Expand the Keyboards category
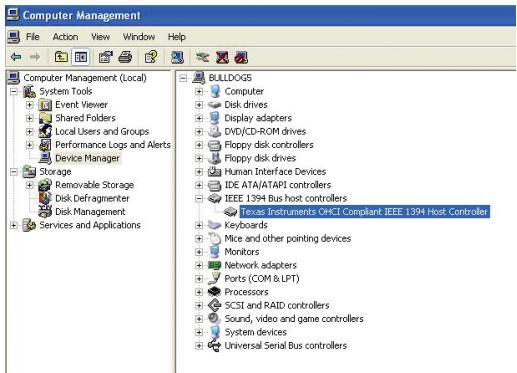This screenshot has height=373, width=517. (199, 225)
